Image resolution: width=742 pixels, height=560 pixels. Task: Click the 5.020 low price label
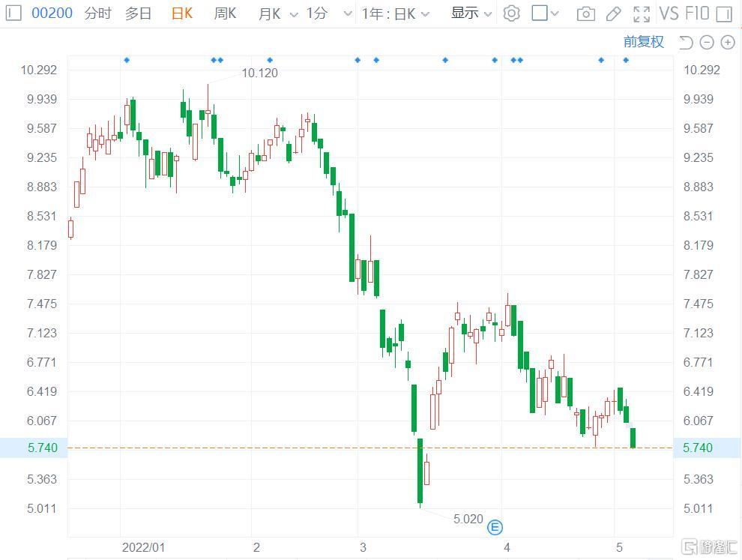pos(468,519)
